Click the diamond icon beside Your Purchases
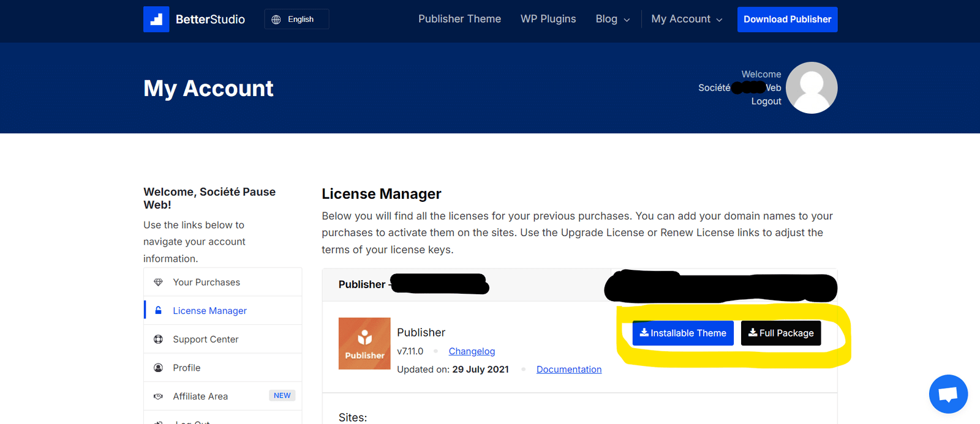The width and height of the screenshot is (980, 424). click(159, 282)
